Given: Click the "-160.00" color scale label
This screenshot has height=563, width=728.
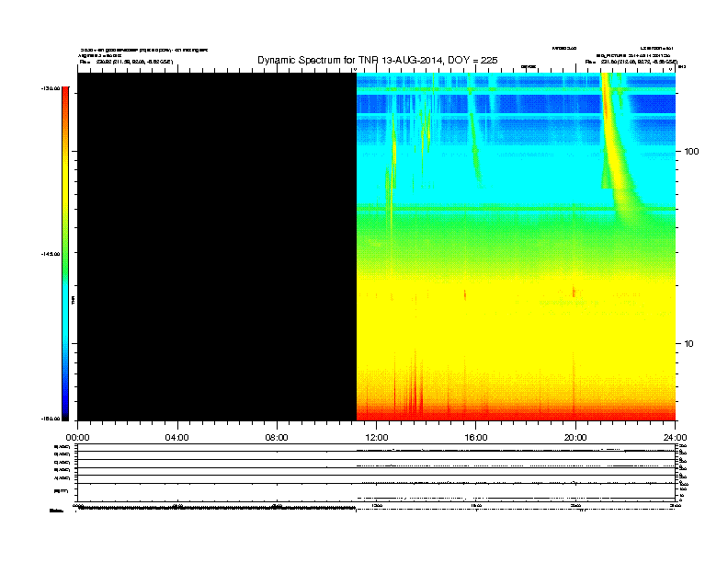Looking at the screenshot, I should coord(51,419).
